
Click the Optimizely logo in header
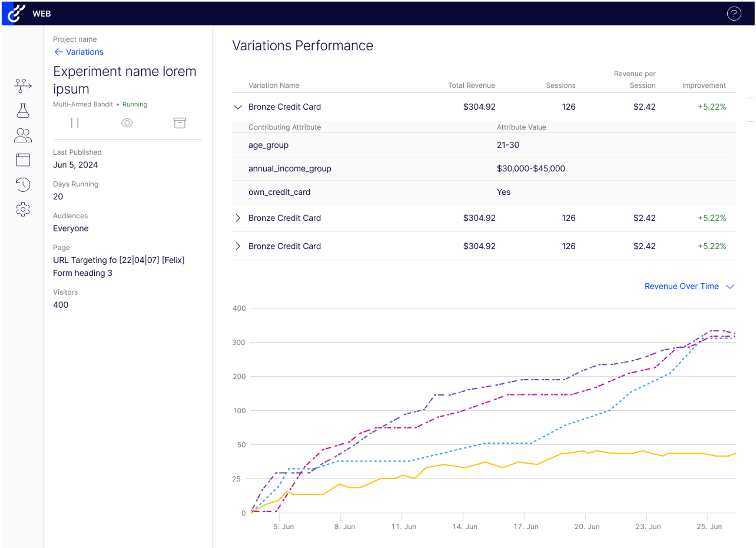point(16,13)
